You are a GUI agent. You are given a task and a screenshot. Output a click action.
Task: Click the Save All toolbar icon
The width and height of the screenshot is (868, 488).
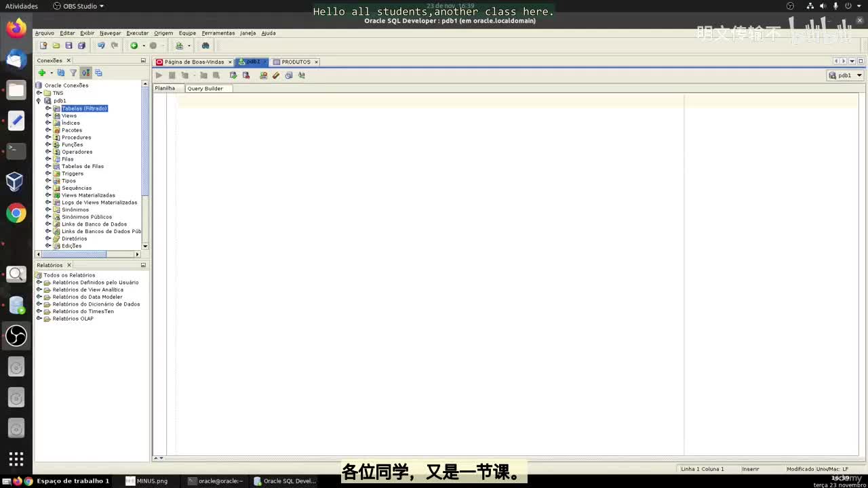tap(81, 45)
